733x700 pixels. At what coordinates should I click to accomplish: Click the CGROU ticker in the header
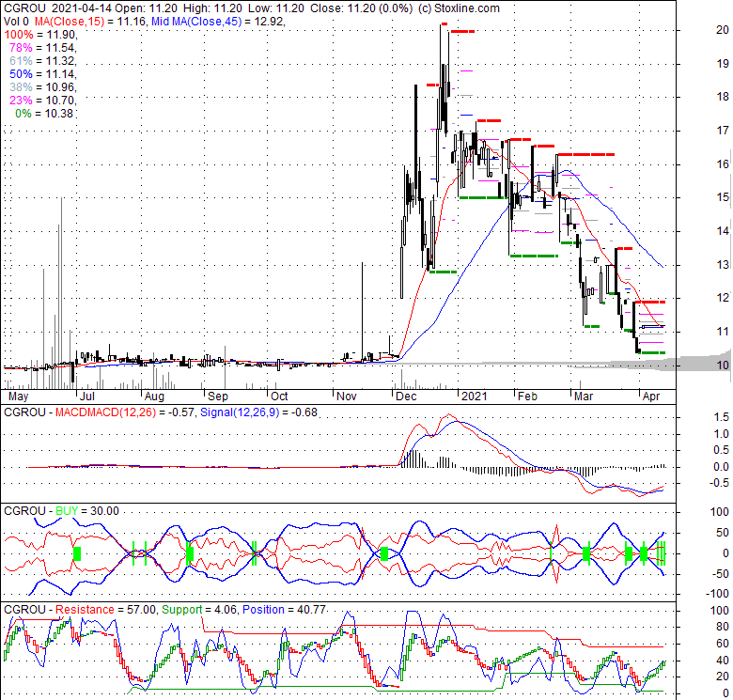[23, 8]
